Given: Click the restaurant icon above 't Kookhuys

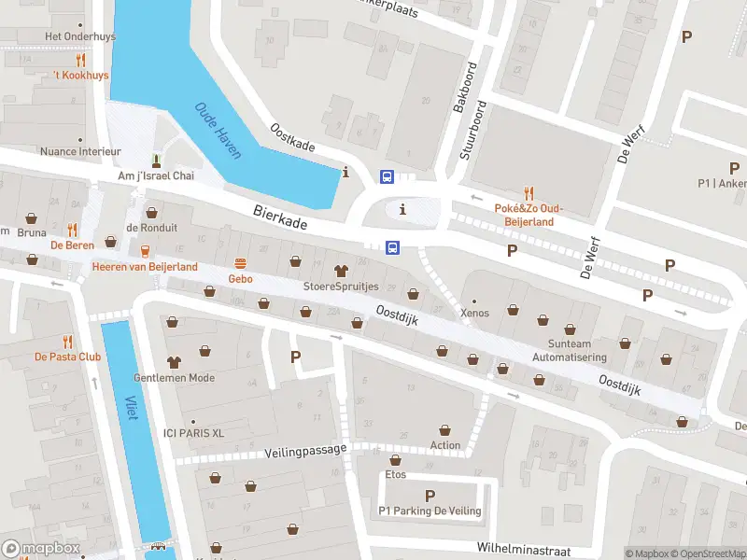Looking at the screenshot, I should [80, 60].
